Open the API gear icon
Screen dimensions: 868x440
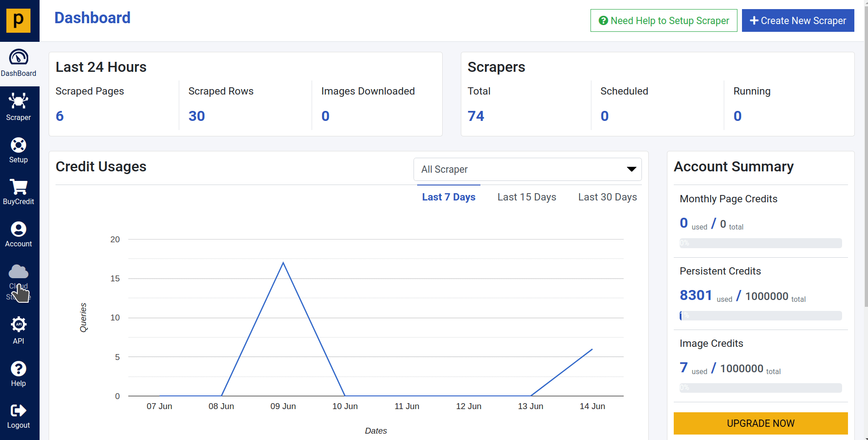pos(19,325)
